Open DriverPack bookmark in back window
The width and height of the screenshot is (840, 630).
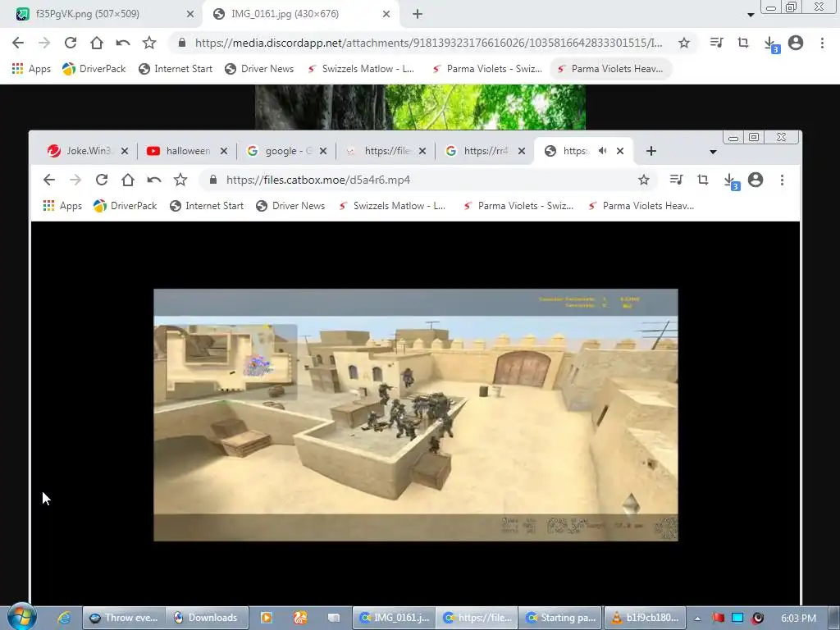(94, 69)
